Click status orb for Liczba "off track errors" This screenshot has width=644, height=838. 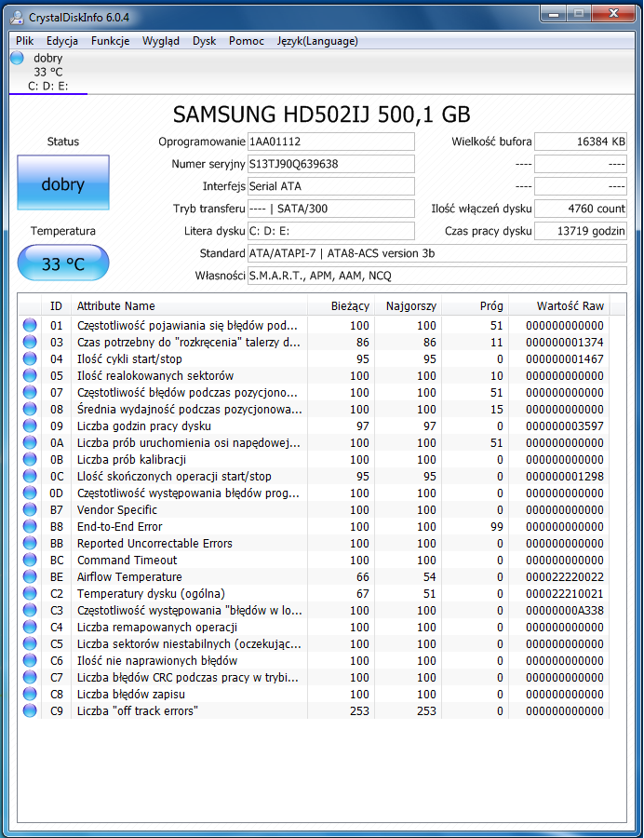coord(30,710)
